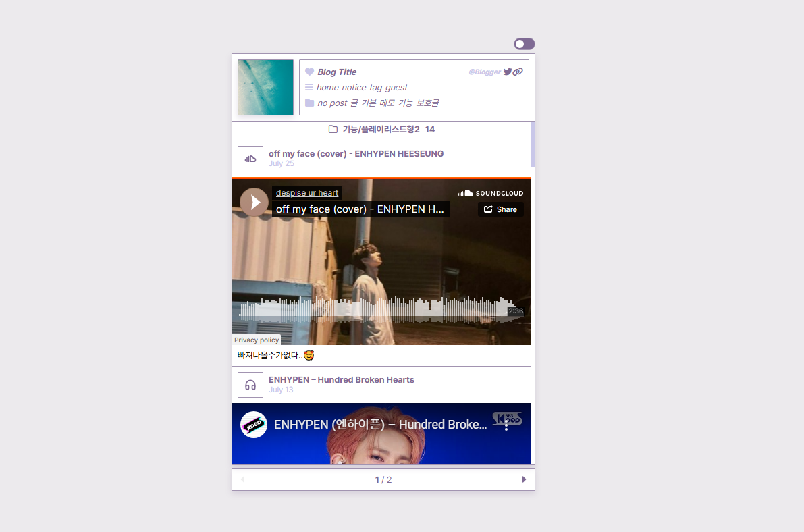Open the 보호글 category

[427, 103]
